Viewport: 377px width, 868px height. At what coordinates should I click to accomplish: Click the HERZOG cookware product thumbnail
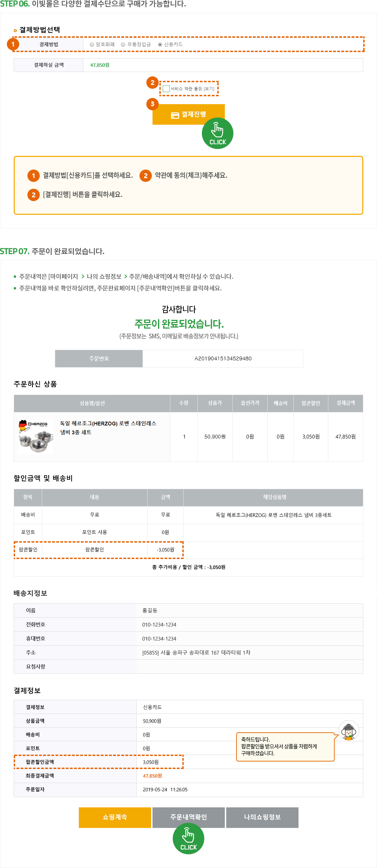tap(36, 437)
